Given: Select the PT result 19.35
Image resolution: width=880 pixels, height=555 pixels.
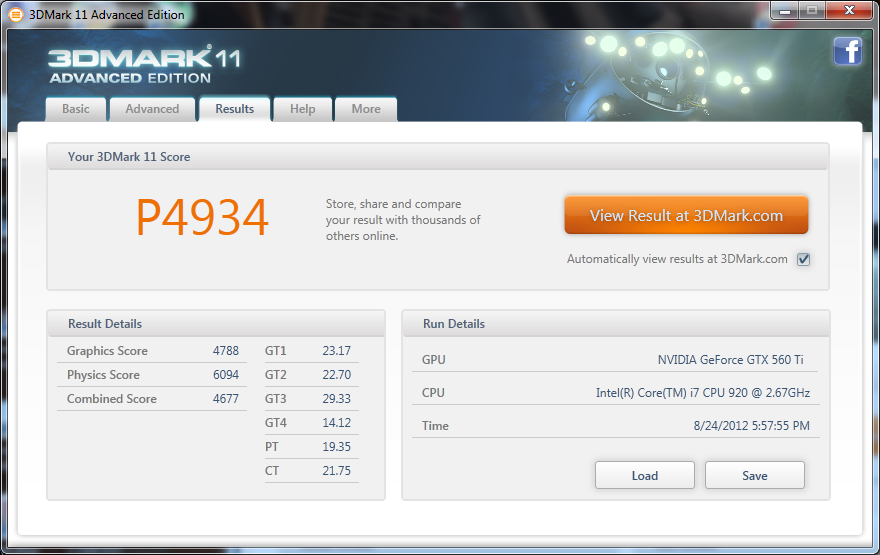Looking at the screenshot, I should [x=336, y=447].
